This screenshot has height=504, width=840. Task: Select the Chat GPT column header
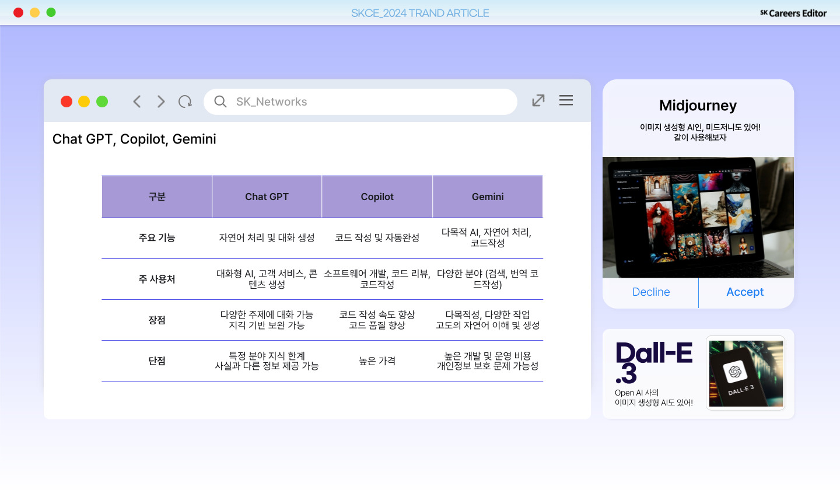[267, 197]
